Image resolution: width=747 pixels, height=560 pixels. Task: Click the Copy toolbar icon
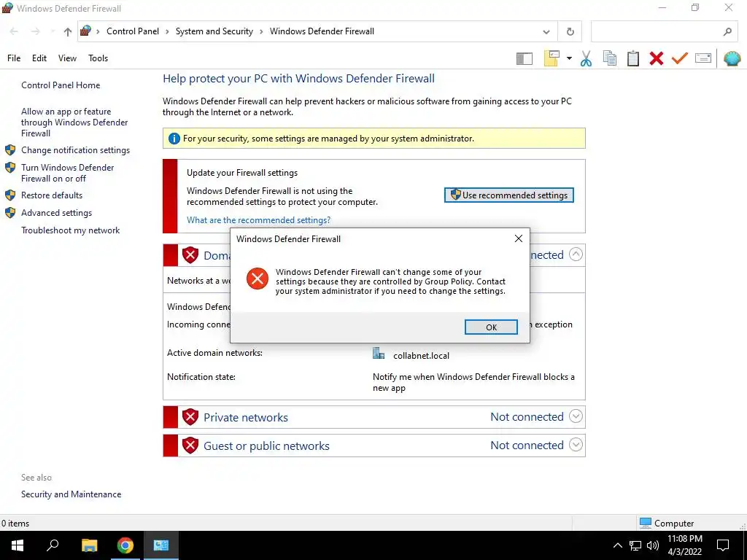coord(610,58)
